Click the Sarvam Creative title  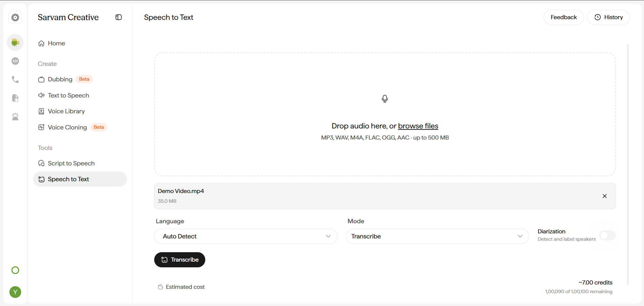point(68,17)
